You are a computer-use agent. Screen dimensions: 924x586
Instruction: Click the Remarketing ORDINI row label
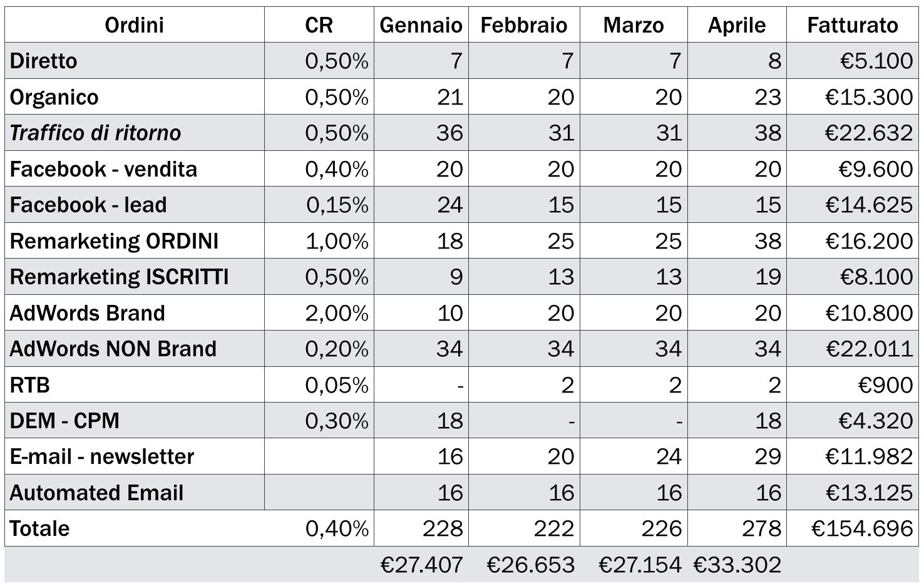tap(115, 241)
